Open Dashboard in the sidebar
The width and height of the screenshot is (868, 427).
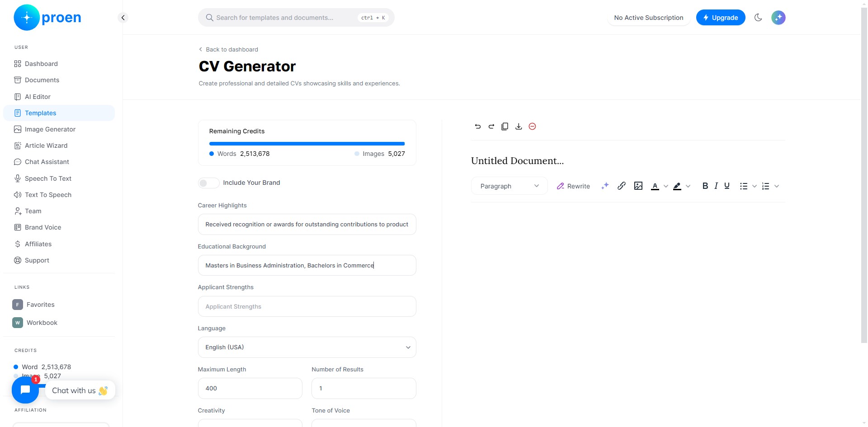pyautogui.click(x=59, y=64)
